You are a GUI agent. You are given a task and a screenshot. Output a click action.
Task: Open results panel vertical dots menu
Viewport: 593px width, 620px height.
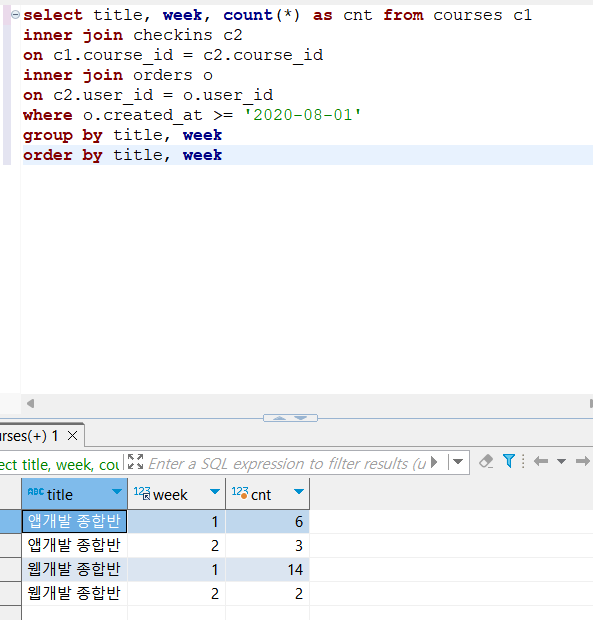[523, 461]
